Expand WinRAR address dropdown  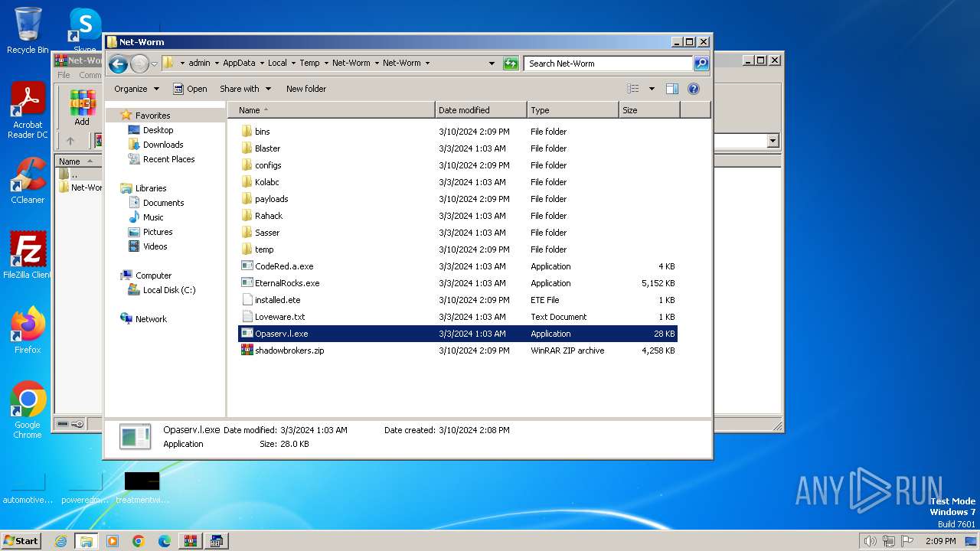[773, 141]
